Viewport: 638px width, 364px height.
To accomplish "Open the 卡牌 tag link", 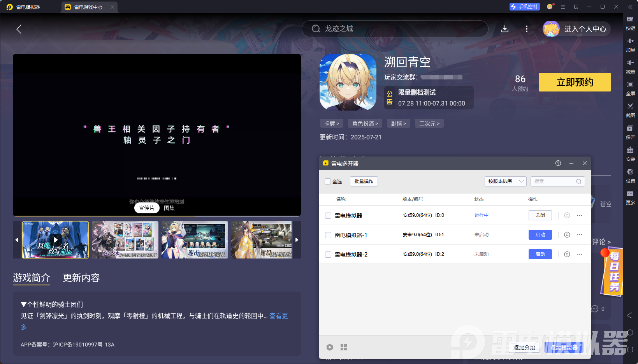I will click(332, 123).
